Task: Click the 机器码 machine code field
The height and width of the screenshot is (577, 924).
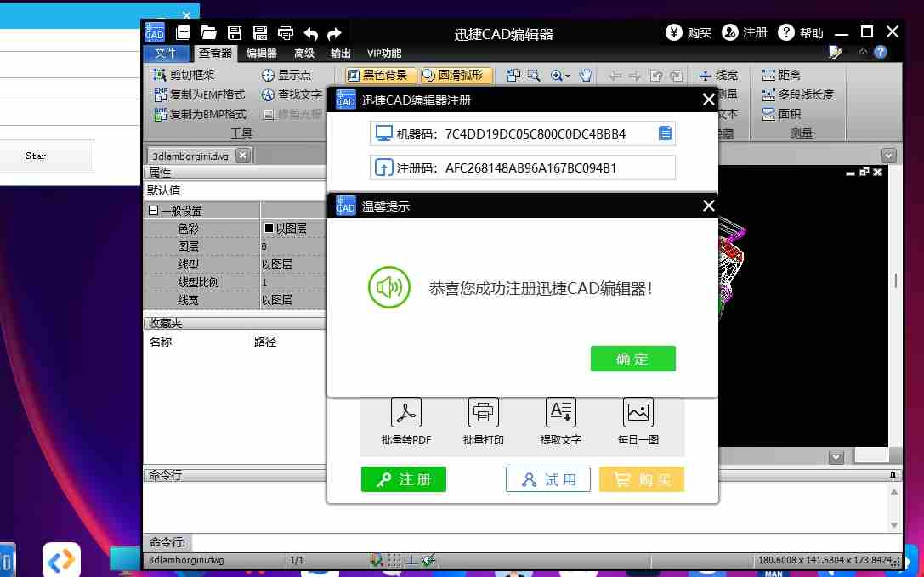Action: 522,133
